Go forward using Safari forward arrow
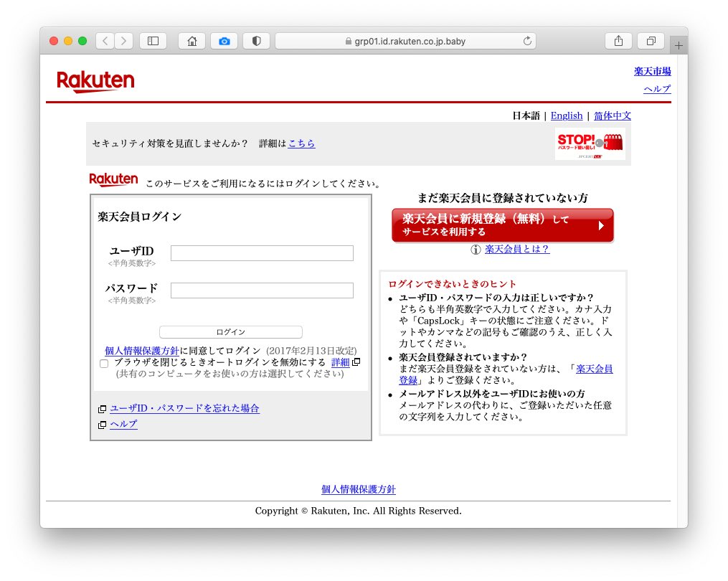 point(123,41)
